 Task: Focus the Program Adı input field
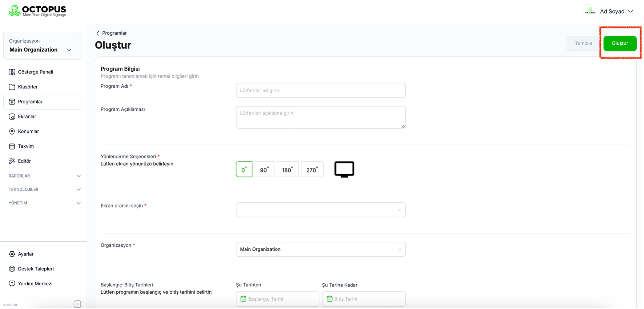pyautogui.click(x=321, y=91)
